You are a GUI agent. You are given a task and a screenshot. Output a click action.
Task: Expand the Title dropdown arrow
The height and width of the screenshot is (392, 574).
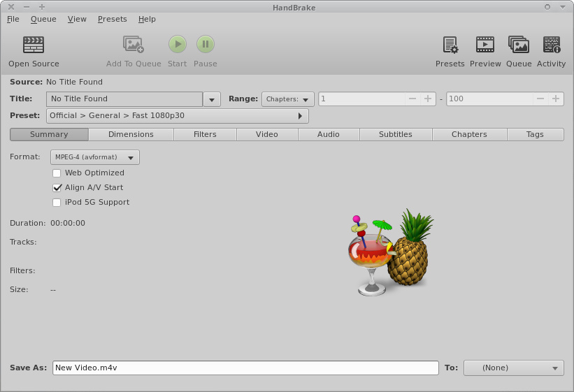click(212, 99)
